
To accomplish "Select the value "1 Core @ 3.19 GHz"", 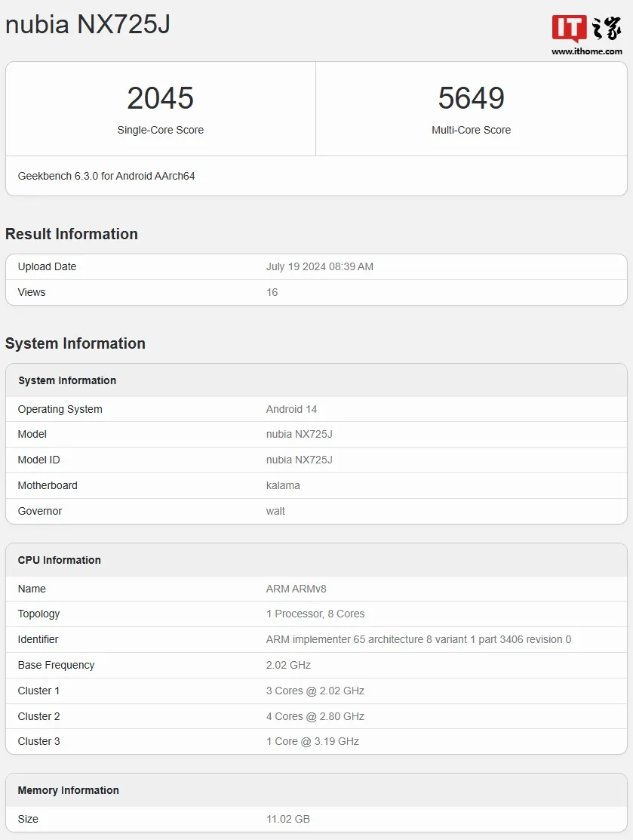I will [313, 742].
